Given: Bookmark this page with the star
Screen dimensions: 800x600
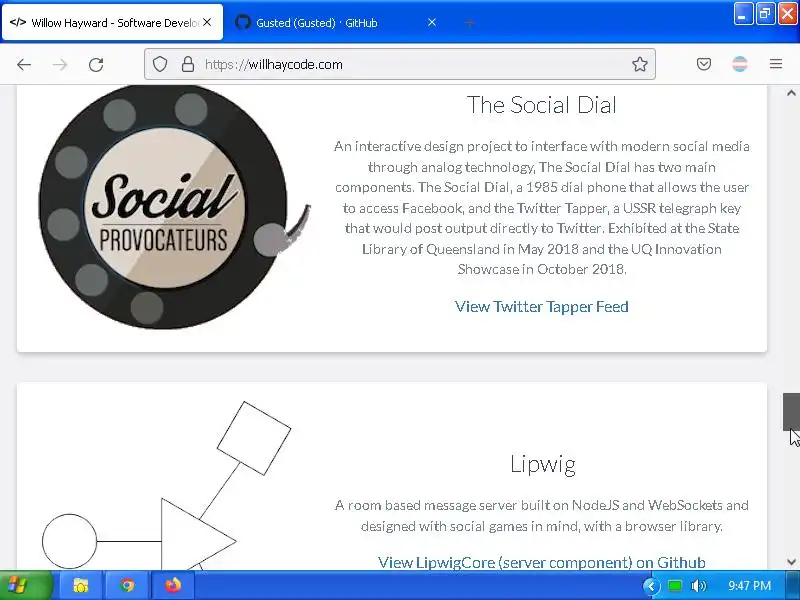Looking at the screenshot, I should [639, 64].
